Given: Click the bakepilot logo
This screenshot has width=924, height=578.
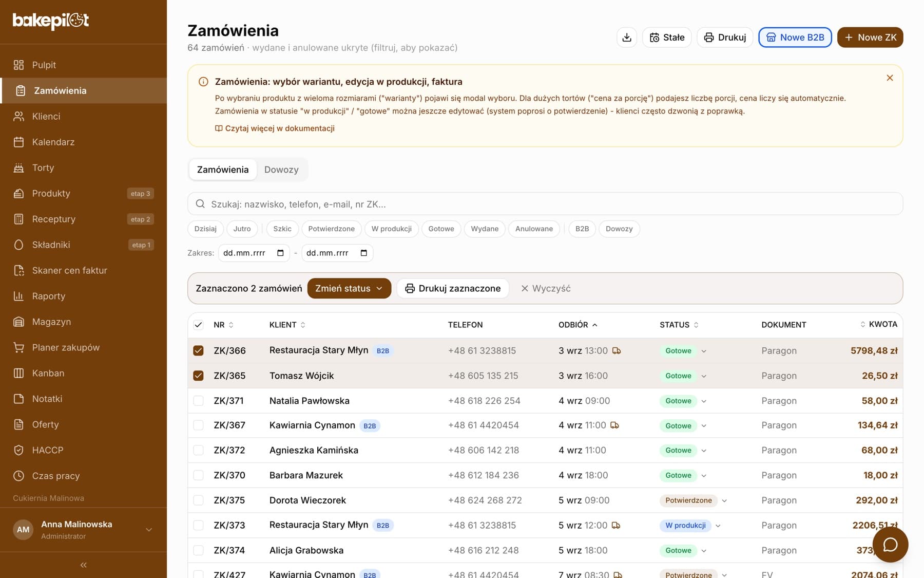Looking at the screenshot, I should [51, 21].
